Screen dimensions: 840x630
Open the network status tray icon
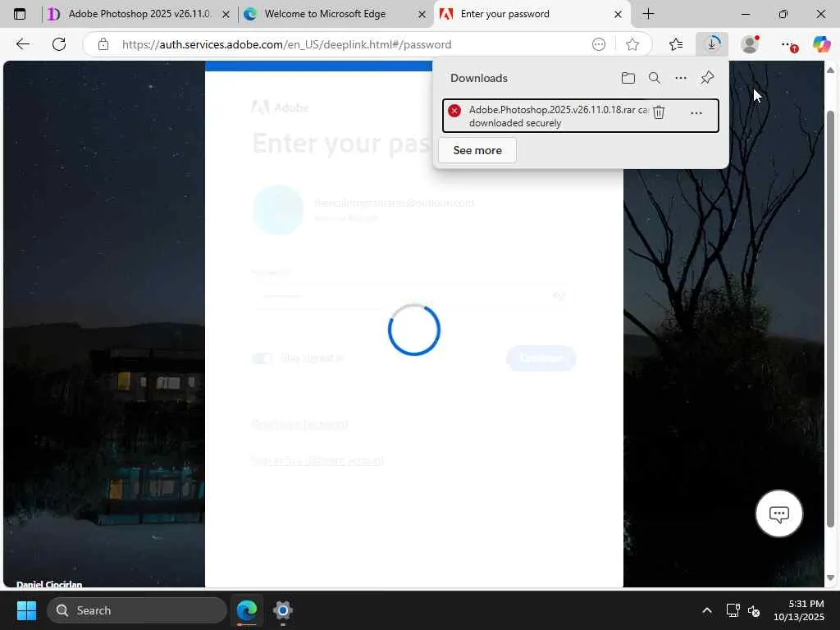[x=733, y=610]
